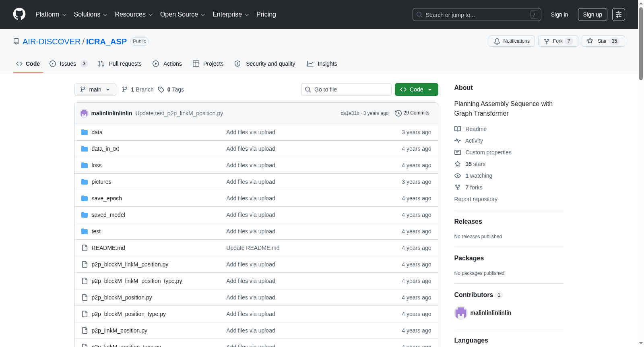Switch to the Projects tab
644x347 pixels.
[x=208, y=64]
